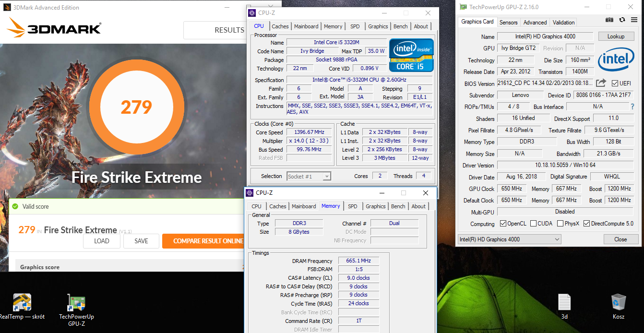This screenshot has height=333, width=644.
Task: Click the CPU-Z title bar icon in top window
Action: click(x=252, y=13)
